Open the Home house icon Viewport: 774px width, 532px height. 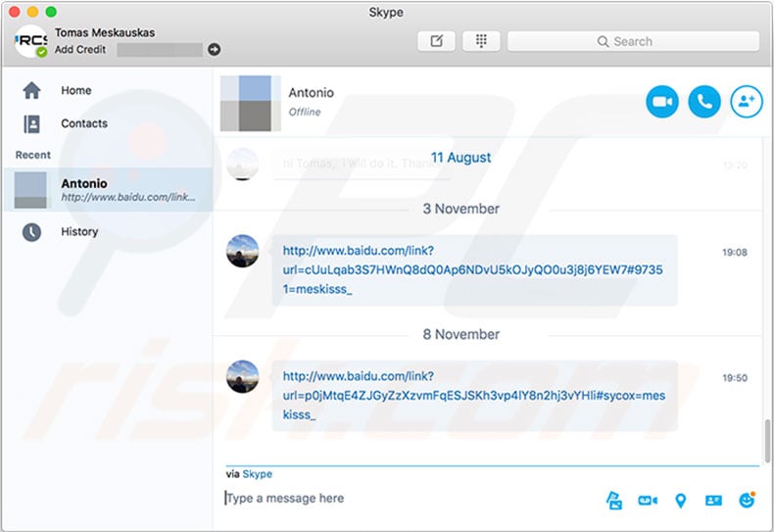coord(31,90)
